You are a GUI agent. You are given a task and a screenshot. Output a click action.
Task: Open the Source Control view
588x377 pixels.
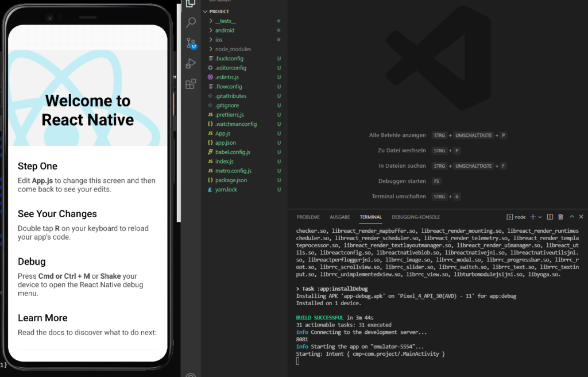pyautogui.click(x=189, y=43)
